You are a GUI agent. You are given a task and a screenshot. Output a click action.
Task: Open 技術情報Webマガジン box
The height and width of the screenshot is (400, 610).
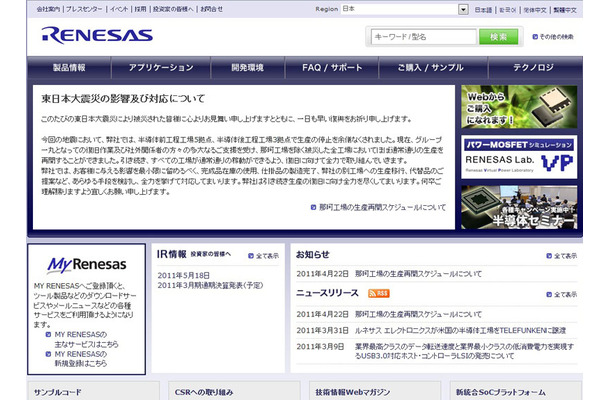[375, 391]
